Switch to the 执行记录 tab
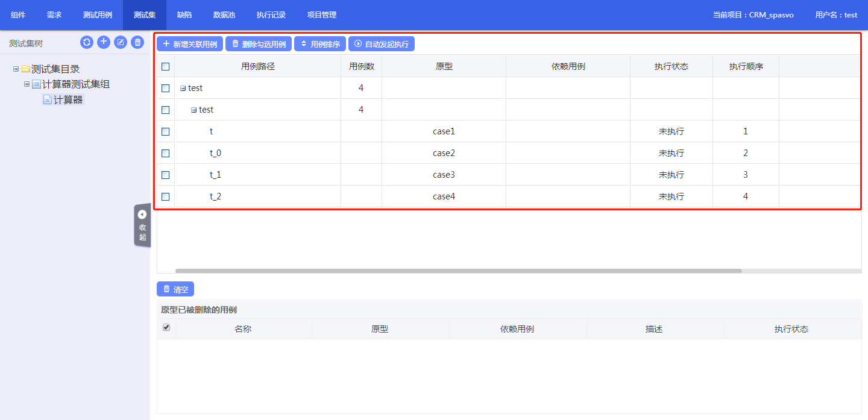This screenshot has width=868, height=420. (271, 15)
